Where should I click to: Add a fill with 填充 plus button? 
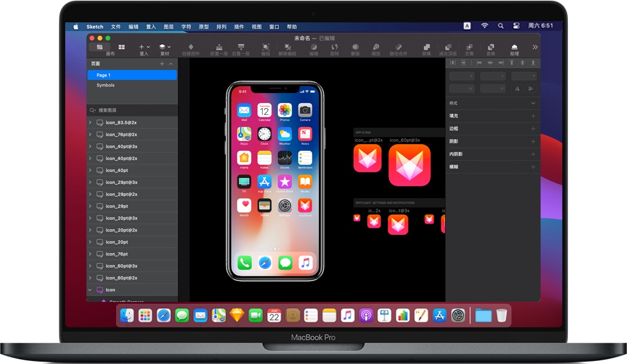click(533, 116)
